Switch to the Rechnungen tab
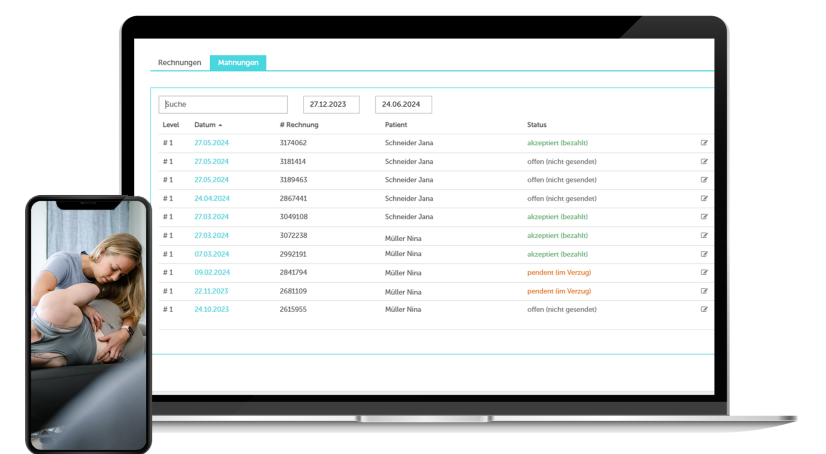Image resolution: width=826 pixels, height=454 pixels. 179,63
